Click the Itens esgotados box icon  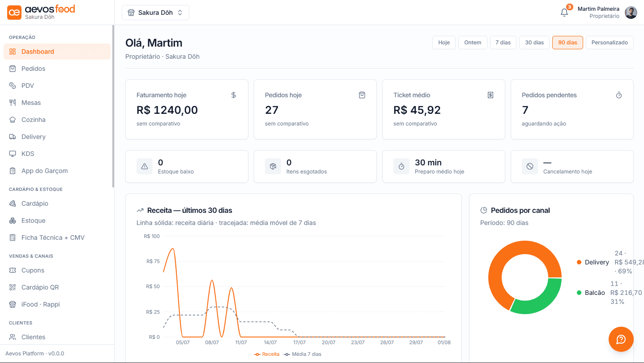point(273,166)
